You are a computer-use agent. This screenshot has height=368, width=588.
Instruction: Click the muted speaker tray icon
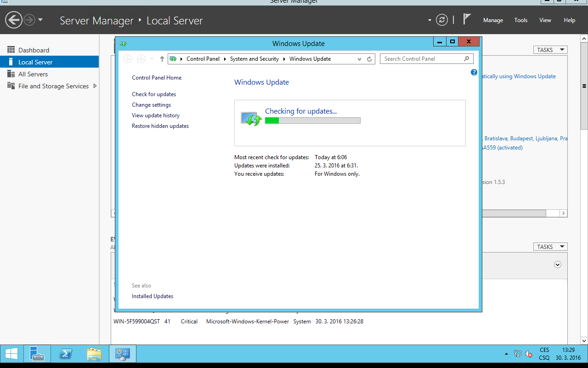[529, 354]
